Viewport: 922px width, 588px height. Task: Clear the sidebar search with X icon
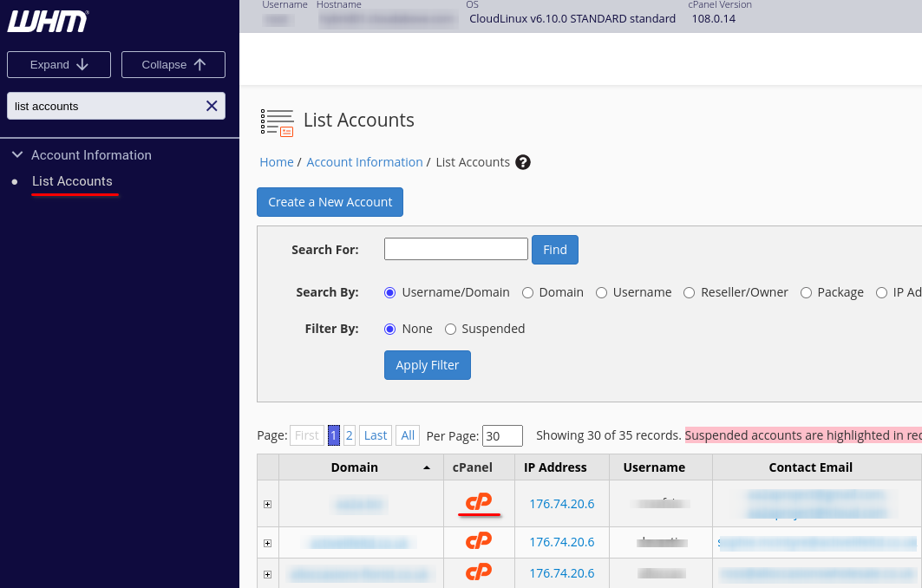[x=211, y=106]
